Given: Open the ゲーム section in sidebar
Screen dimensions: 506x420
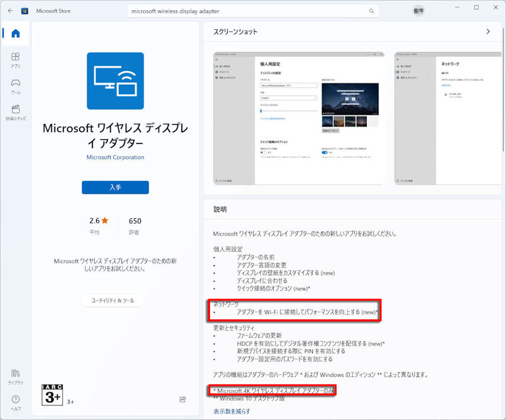Looking at the screenshot, I should 15,87.
